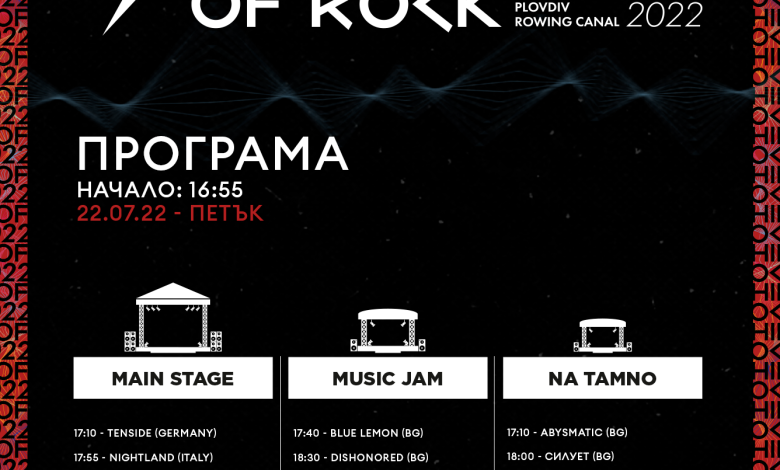
Task: Select the NA TAMNO header box
Action: tap(602, 378)
